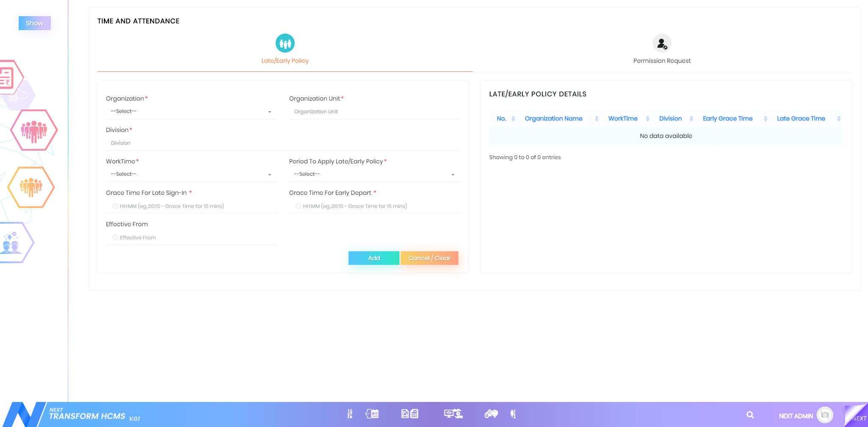Image resolution: width=868 pixels, height=427 pixels.
Task: Open the blue two-person idea hexagon module
Action: (12, 243)
